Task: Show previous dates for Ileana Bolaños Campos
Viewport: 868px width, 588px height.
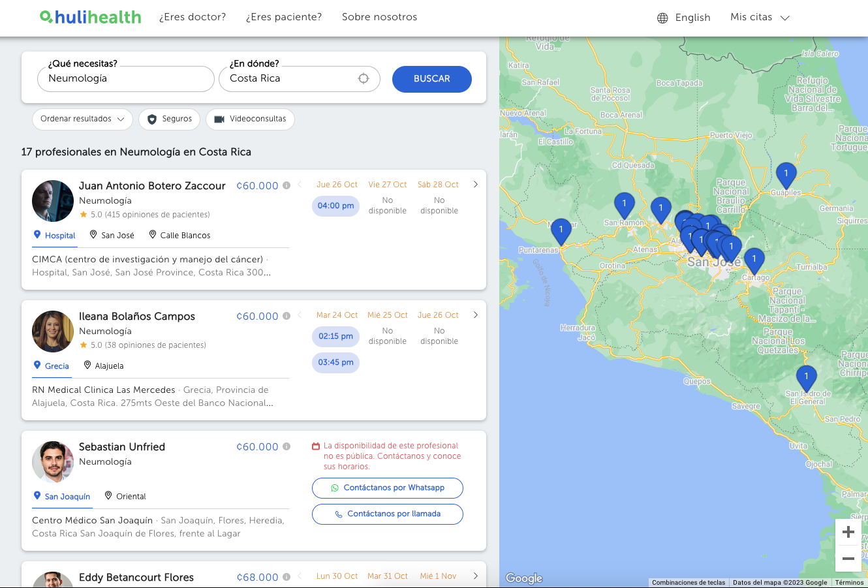Action: tap(300, 315)
